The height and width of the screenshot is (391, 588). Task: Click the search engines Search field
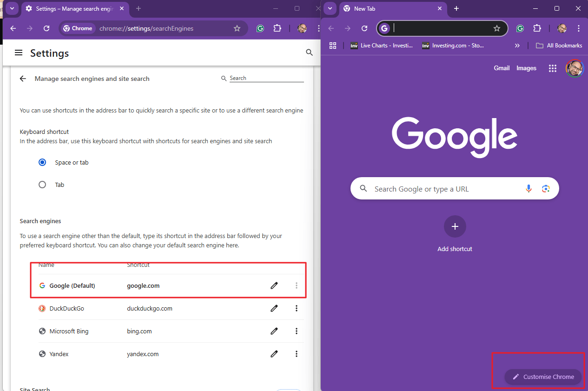click(x=266, y=78)
